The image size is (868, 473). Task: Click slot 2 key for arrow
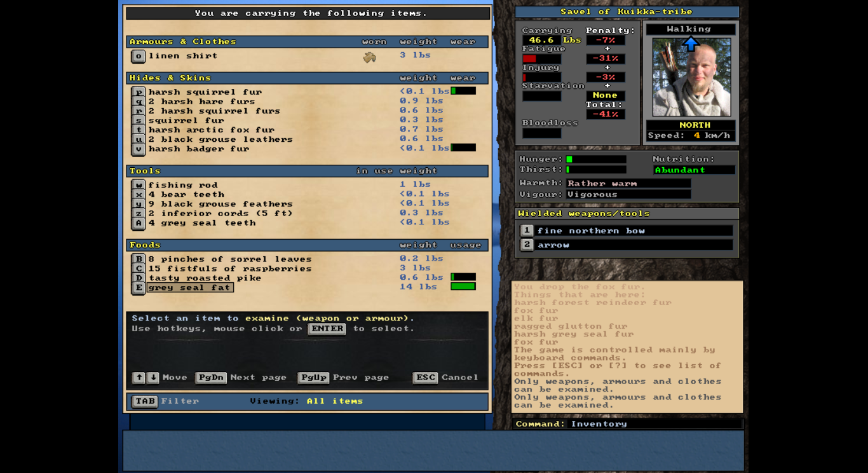(x=527, y=245)
